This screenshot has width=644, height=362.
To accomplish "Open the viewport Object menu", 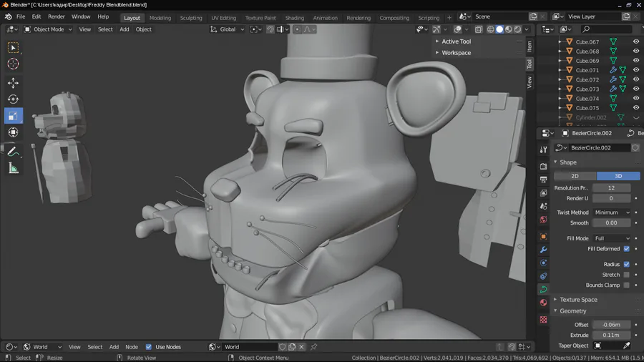I will pyautogui.click(x=143, y=29).
